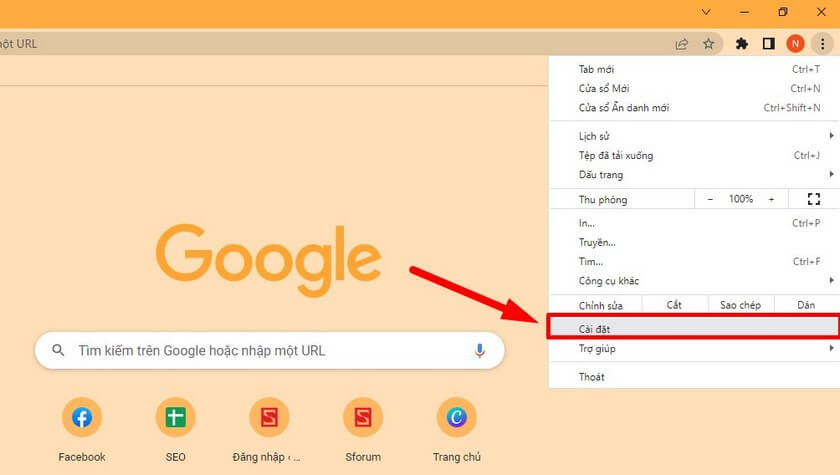The width and height of the screenshot is (840, 475).
Task: Click the Google search input box
Action: pos(260,351)
